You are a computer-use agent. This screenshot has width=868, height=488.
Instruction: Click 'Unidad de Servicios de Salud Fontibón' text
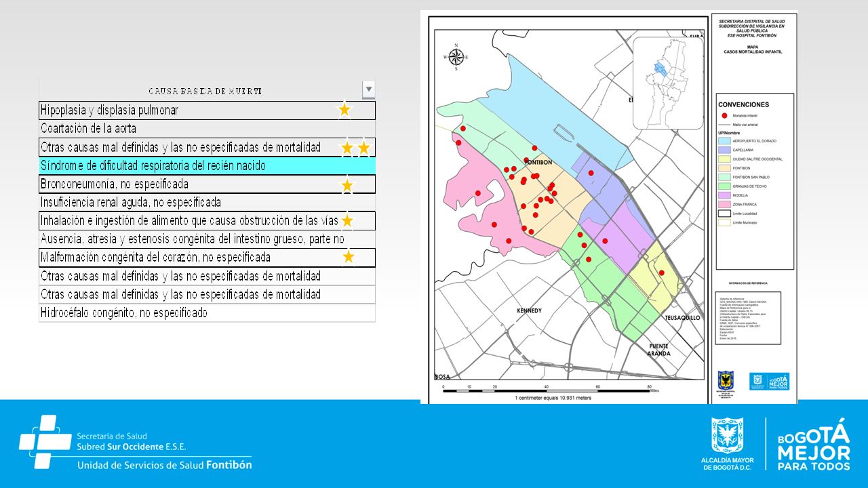(165, 465)
